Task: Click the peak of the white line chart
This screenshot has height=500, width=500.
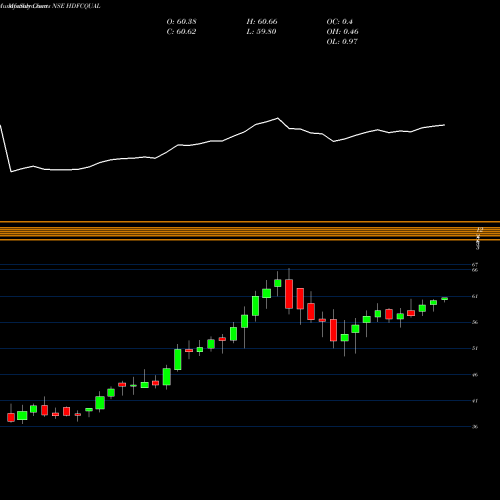Action: point(278,118)
